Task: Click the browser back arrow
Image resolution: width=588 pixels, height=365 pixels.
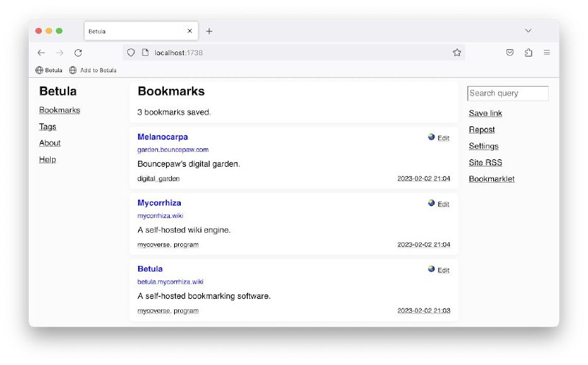Action: (x=41, y=53)
